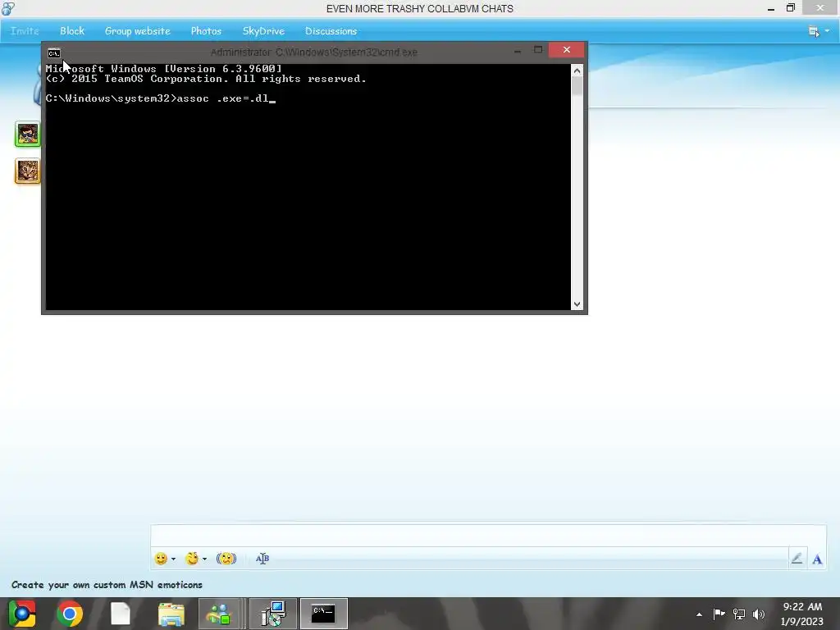Click the messenger butterfly icon in title bar

coord(8,8)
